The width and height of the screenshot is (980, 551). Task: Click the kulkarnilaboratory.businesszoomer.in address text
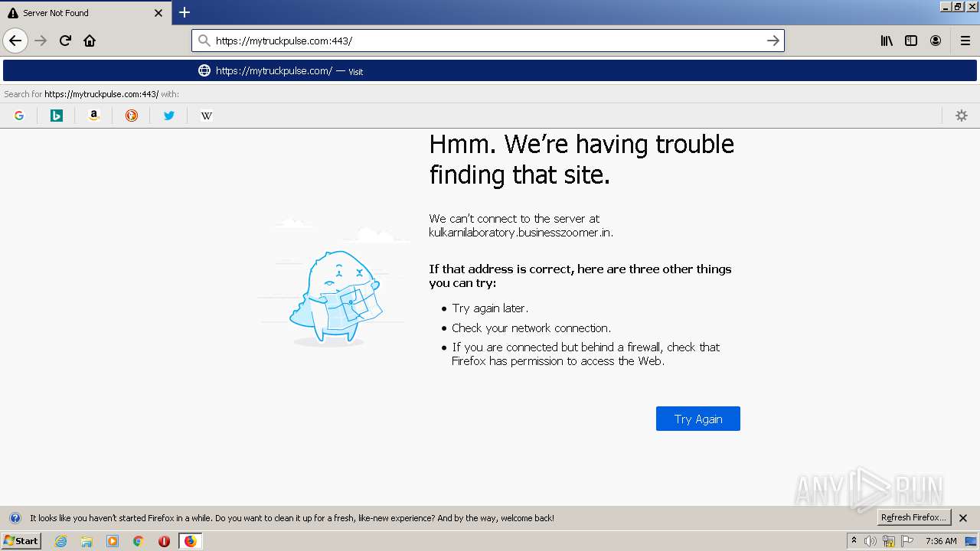coord(521,233)
